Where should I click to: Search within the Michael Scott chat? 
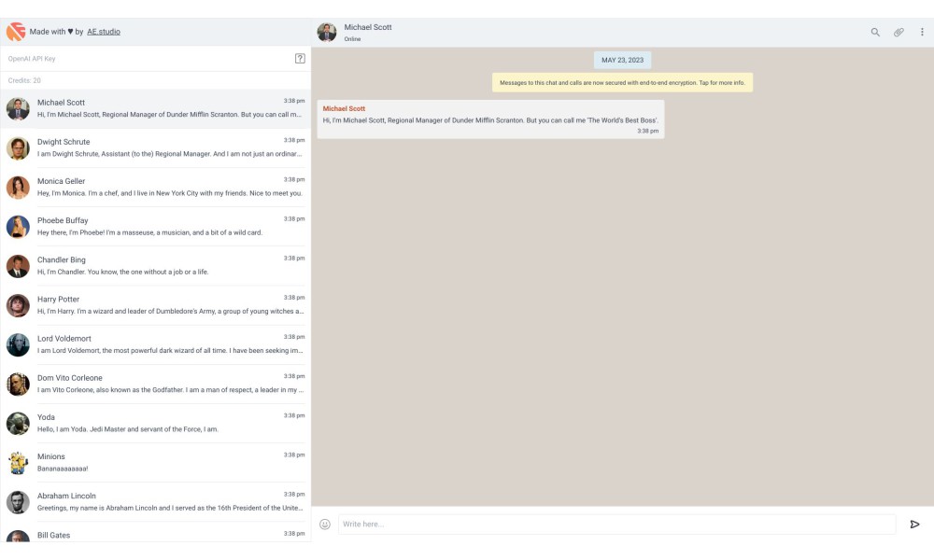875,32
